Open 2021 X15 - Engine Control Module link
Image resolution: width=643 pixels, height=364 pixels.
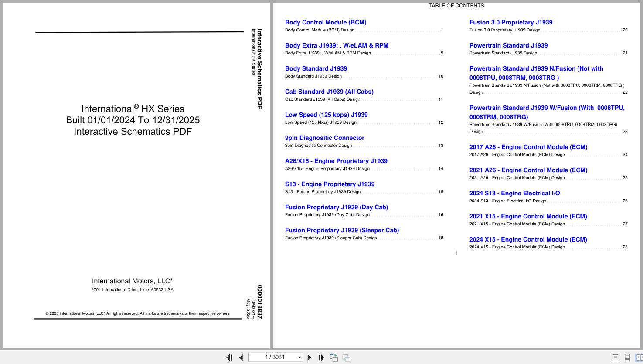[x=528, y=216]
